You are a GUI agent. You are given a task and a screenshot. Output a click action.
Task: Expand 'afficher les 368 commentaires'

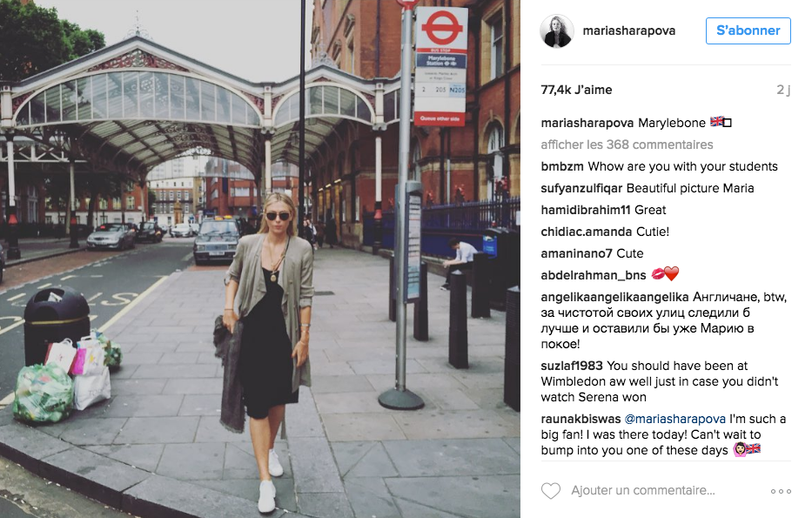pos(627,145)
